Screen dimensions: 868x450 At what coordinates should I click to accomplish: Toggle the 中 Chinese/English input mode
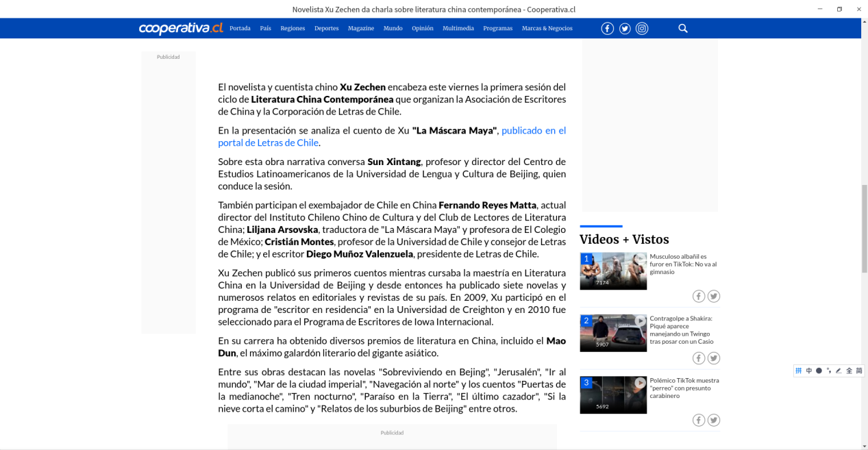pyautogui.click(x=808, y=371)
